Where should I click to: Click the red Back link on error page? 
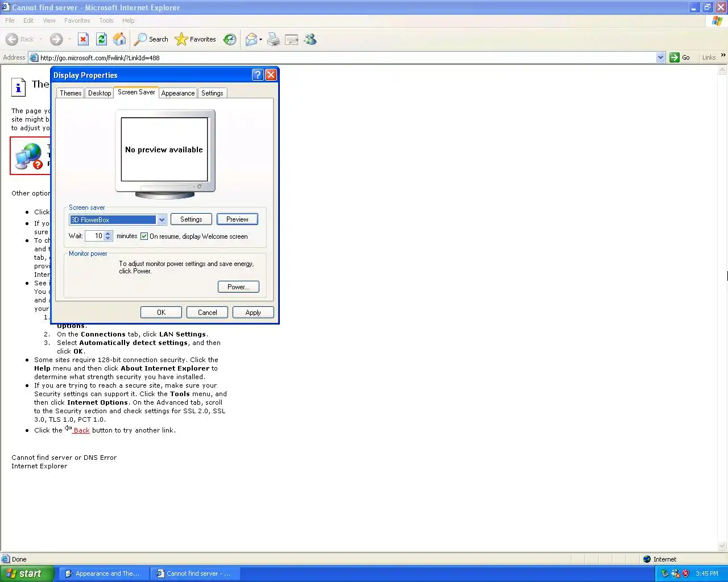(81, 430)
